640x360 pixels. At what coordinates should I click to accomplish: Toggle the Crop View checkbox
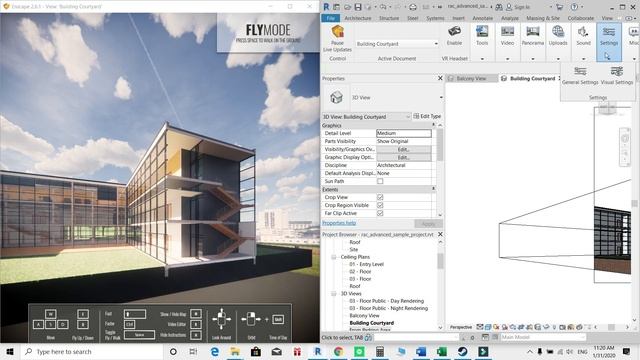point(380,197)
